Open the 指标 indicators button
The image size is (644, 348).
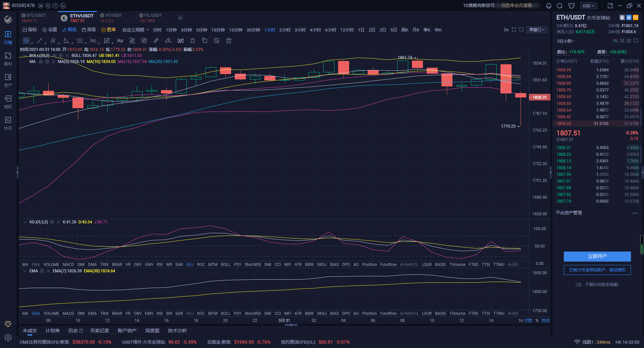click(30, 30)
